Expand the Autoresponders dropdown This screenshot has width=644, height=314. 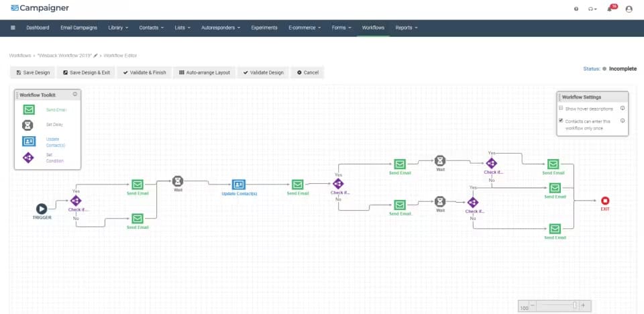pyautogui.click(x=221, y=28)
